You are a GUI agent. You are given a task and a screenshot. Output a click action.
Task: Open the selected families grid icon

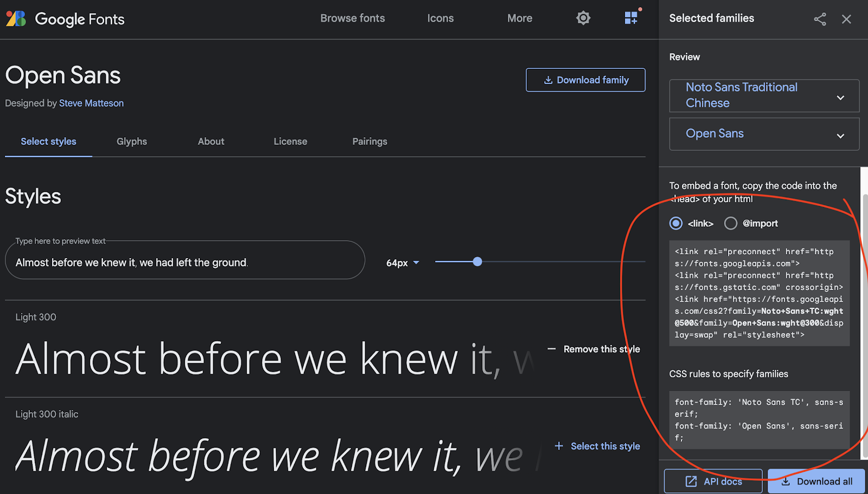(632, 17)
